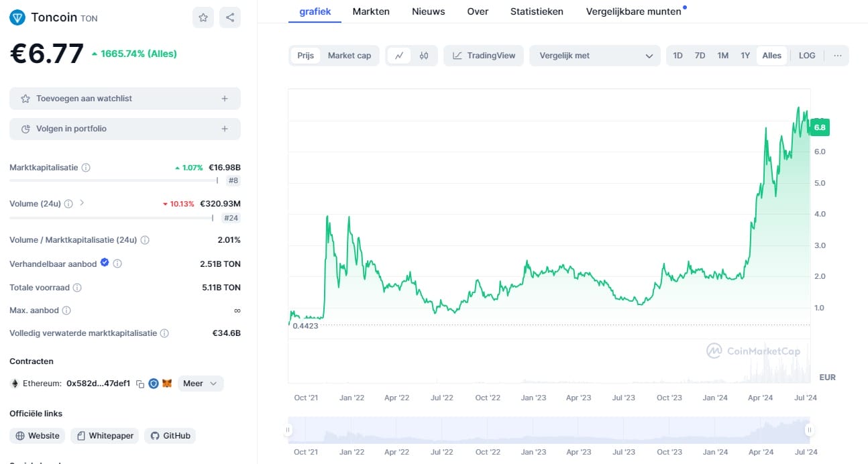Switch chart to Market cap view
This screenshot has height=464, width=868.
pyautogui.click(x=349, y=56)
